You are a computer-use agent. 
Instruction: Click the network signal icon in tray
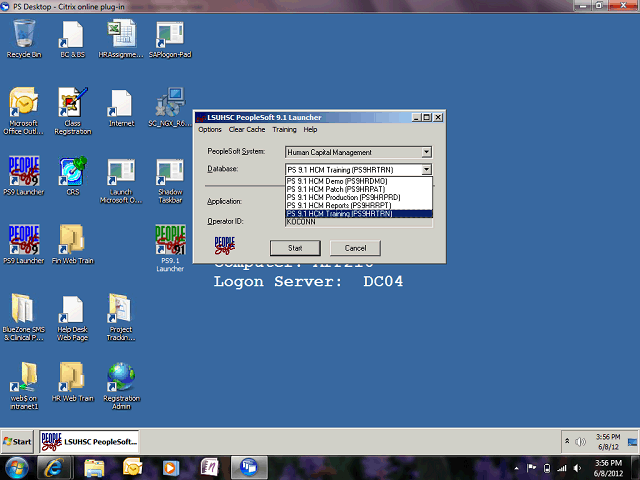(x=562, y=468)
